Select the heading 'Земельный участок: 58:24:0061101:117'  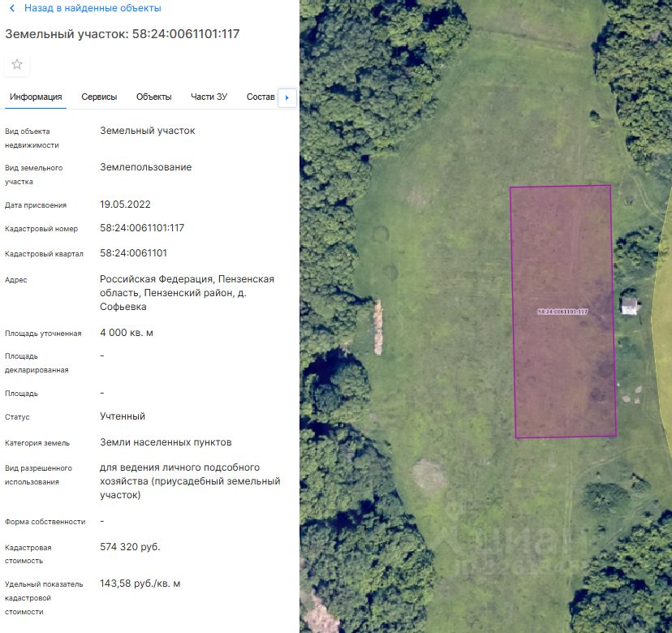[122, 34]
